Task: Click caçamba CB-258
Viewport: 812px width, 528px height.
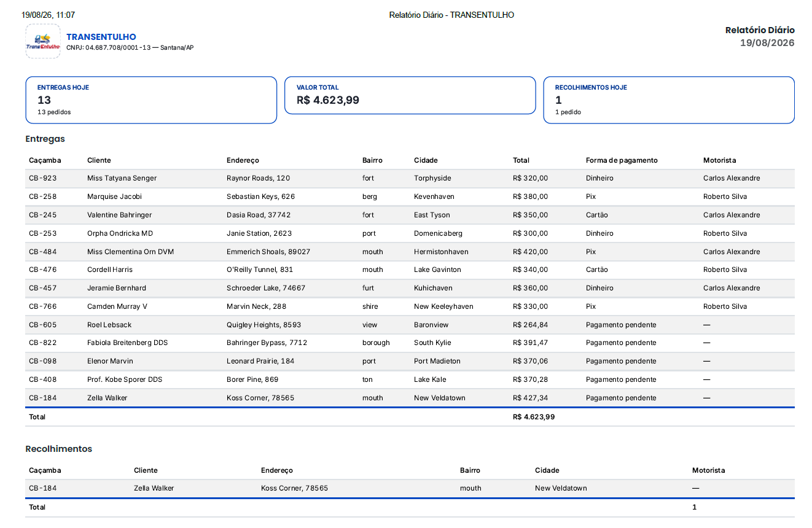Action: [x=43, y=196]
